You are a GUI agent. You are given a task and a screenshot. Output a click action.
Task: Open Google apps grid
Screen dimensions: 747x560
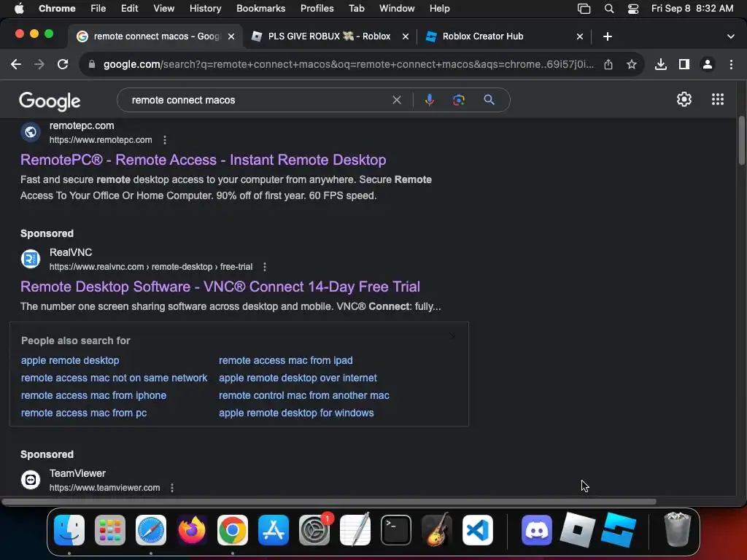718,99
